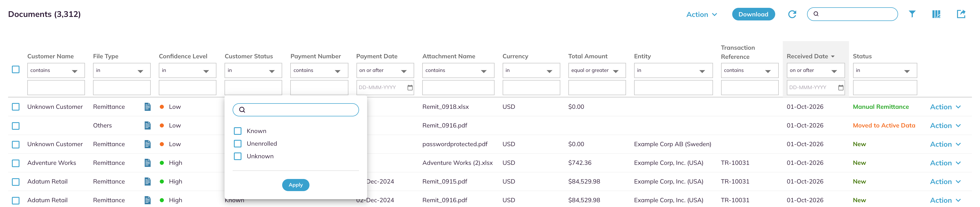980x207 pixels.
Task: Open the filter funnel icon
Action: [912, 14]
